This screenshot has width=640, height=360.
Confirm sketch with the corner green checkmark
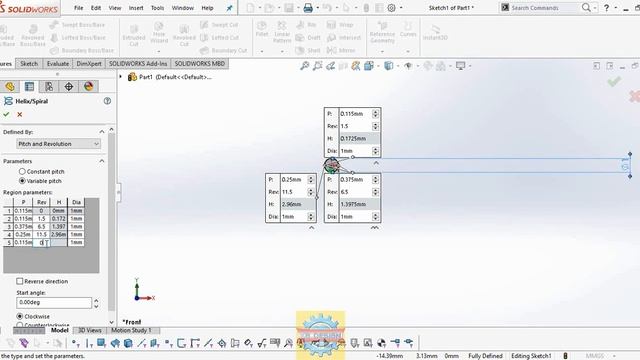614,82
